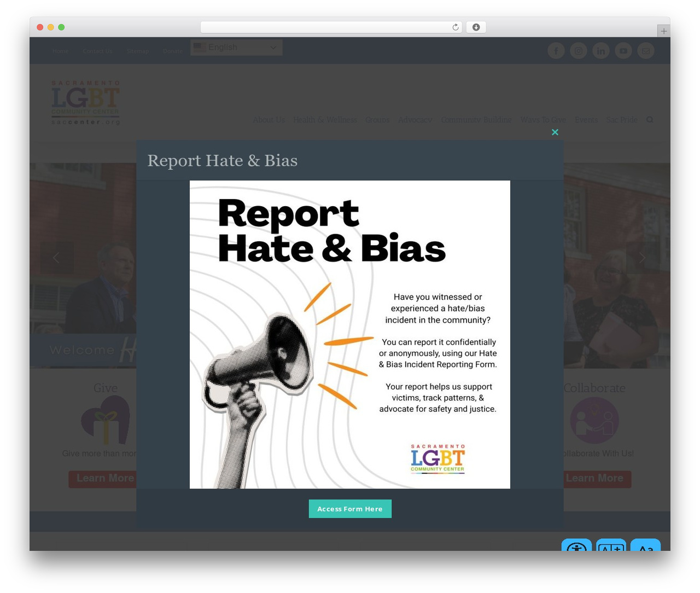The height and width of the screenshot is (593, 700).
Task: Click the Access Form Here button
Action: 350,509
